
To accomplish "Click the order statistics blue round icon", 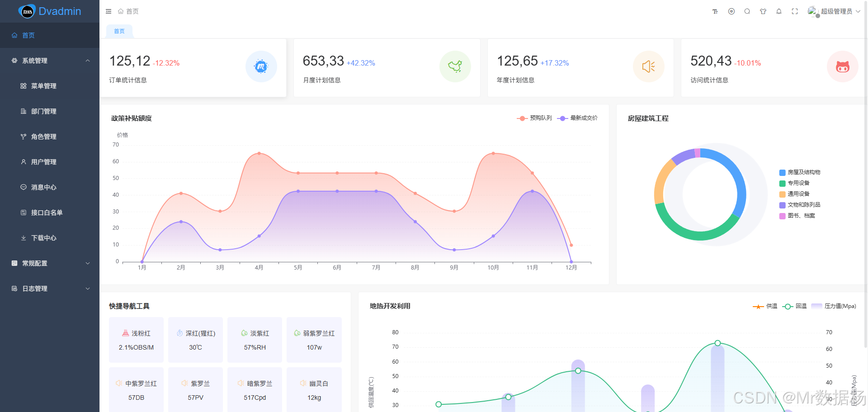I will 261,66.
